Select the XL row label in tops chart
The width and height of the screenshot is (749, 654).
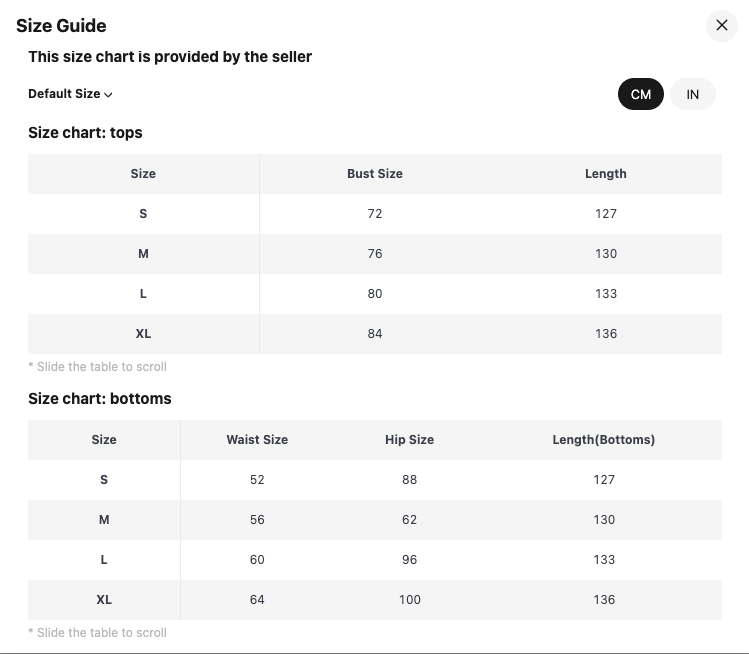(143, 334)
